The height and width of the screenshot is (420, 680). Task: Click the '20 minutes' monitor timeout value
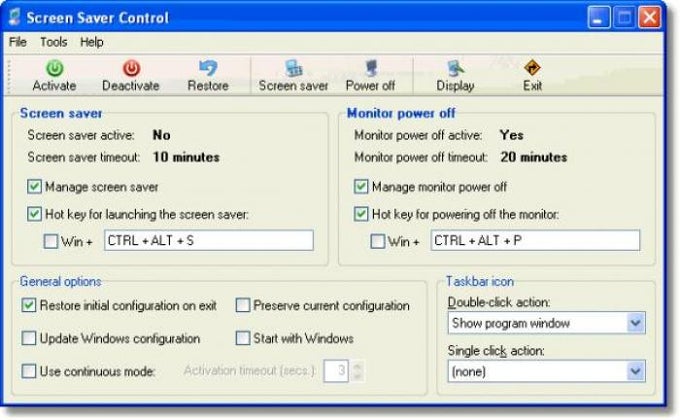[534, 157]
